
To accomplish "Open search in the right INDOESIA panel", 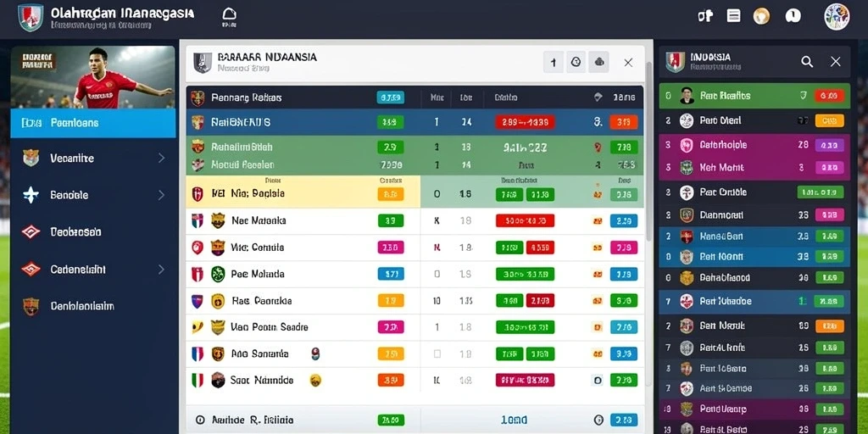I will (x=807, y=62).
